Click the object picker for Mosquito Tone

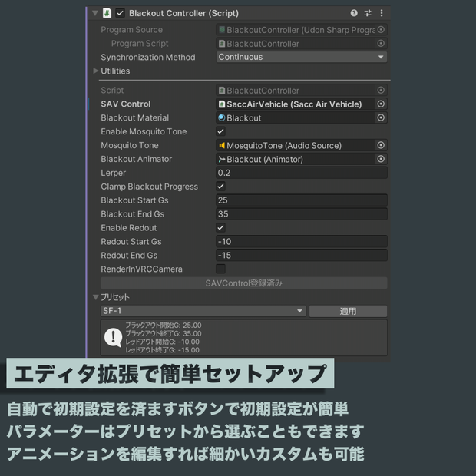tap(381, 145)
